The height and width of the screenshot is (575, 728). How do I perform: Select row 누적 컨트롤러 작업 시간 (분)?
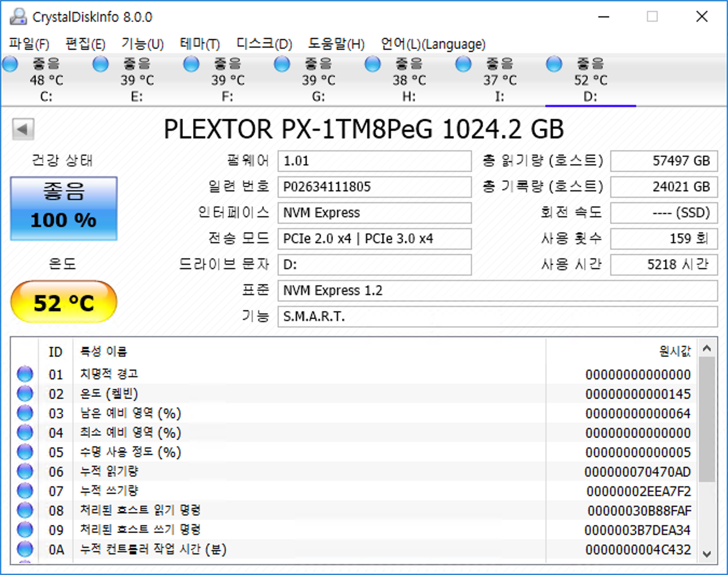pyautogui.click(x=354, y=549)
